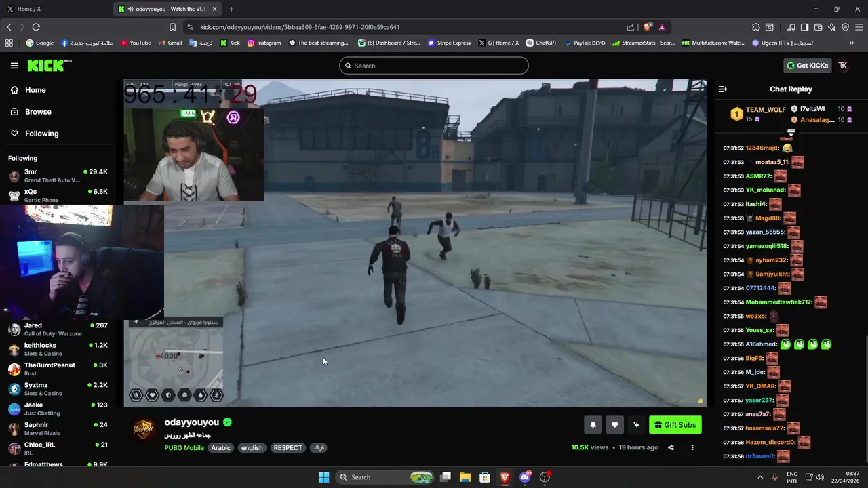Open user avatar menu at top right
This screenshot has width=868, height=488.
point(843,66)
